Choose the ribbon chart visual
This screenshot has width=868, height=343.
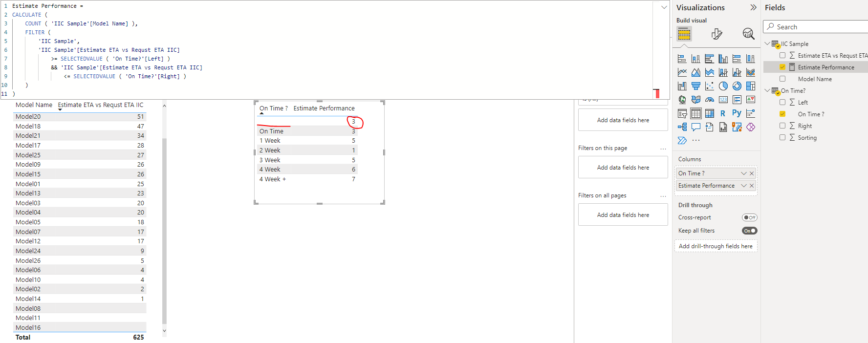pyautogui.click(x=751, y=73)
